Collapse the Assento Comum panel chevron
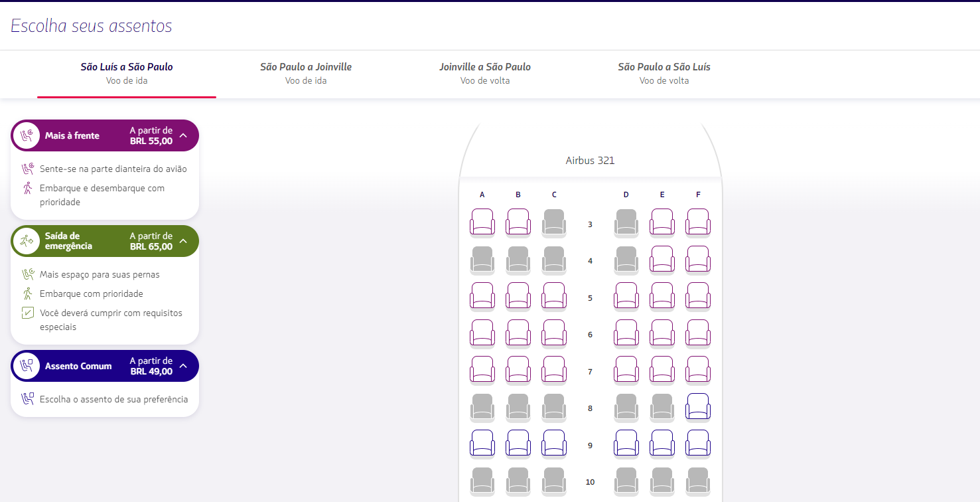The image size is (980, 502). (184, 366)
